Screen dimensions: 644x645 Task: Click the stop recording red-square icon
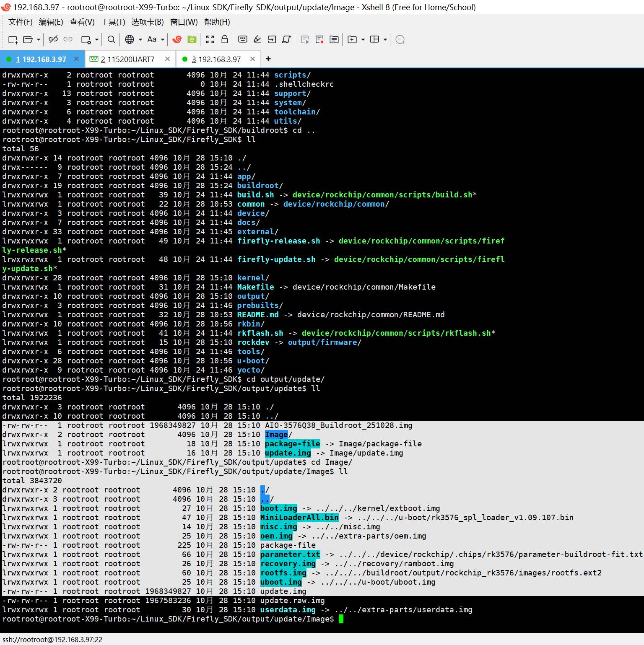tap(319, 39)
